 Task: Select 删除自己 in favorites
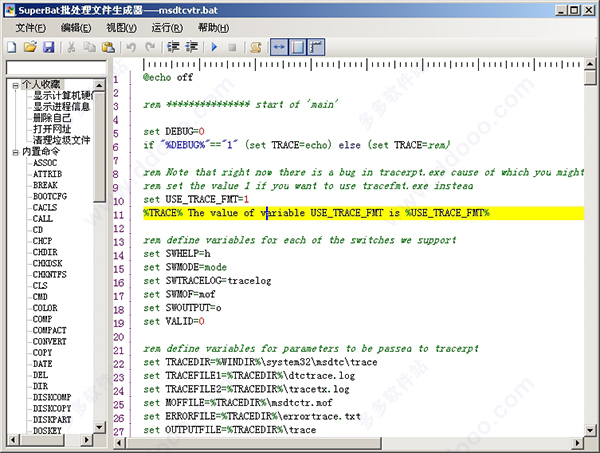pos(52,117)
